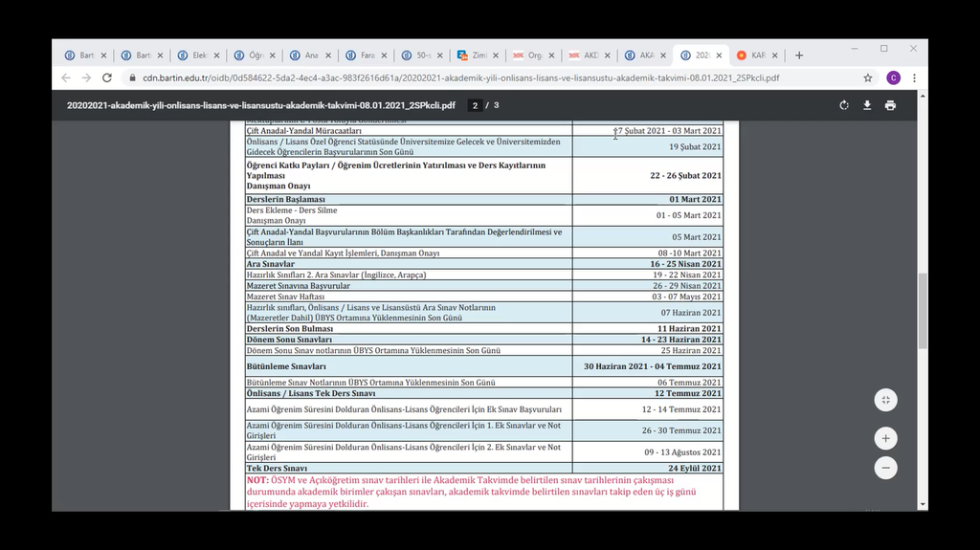Click 'Derslerin Son Bulması' row label

(x=289, y=329)
